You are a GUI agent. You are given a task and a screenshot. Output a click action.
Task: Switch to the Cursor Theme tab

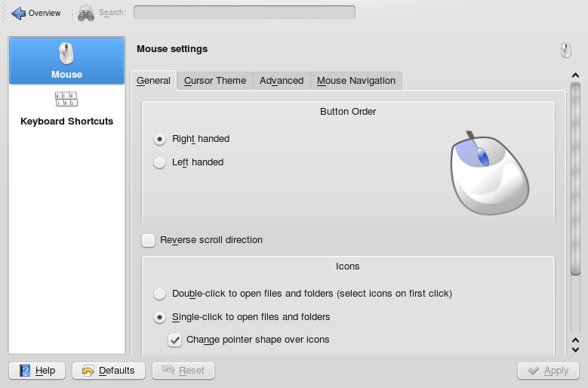215,81
